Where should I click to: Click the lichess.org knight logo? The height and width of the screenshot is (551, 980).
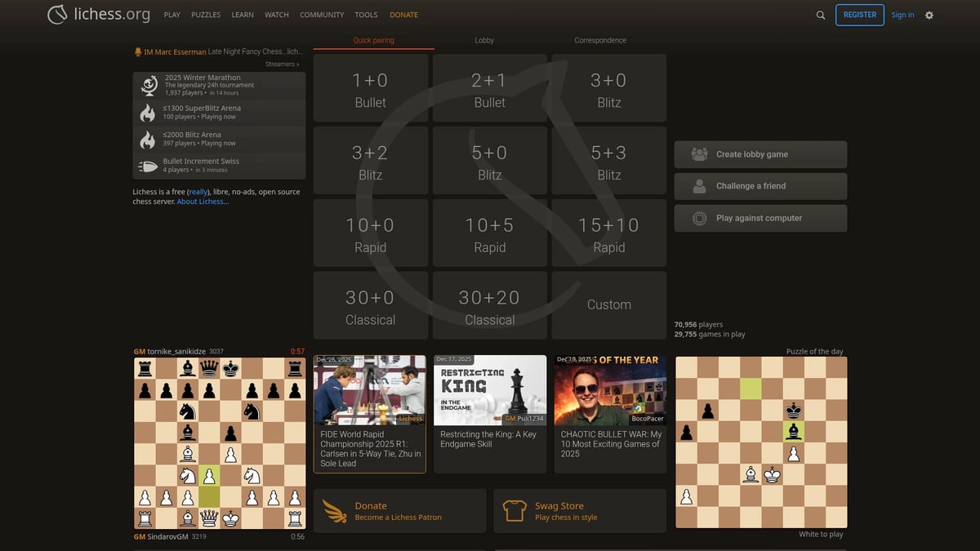pyautogui.click(x=57, y=14)
